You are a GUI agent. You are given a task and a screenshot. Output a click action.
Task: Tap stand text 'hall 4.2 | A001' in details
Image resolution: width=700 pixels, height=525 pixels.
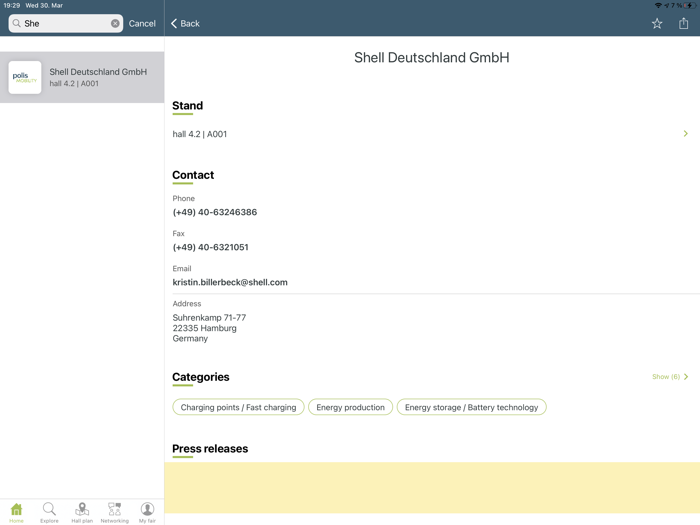click(x=200, y=134)
